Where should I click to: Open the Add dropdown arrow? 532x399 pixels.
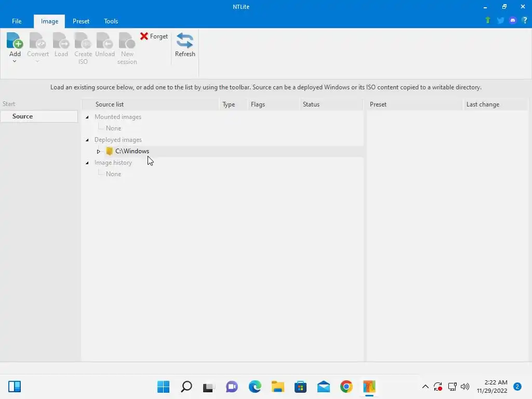point(15,61)
